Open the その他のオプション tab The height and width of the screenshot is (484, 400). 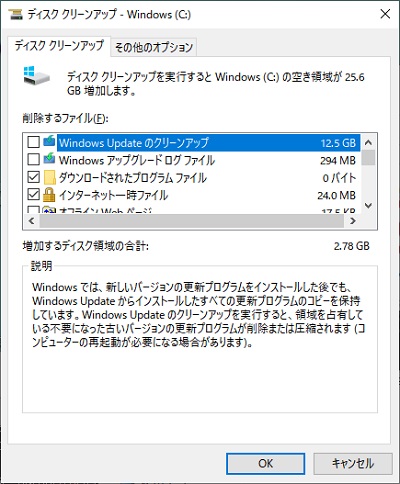[154, 47]
